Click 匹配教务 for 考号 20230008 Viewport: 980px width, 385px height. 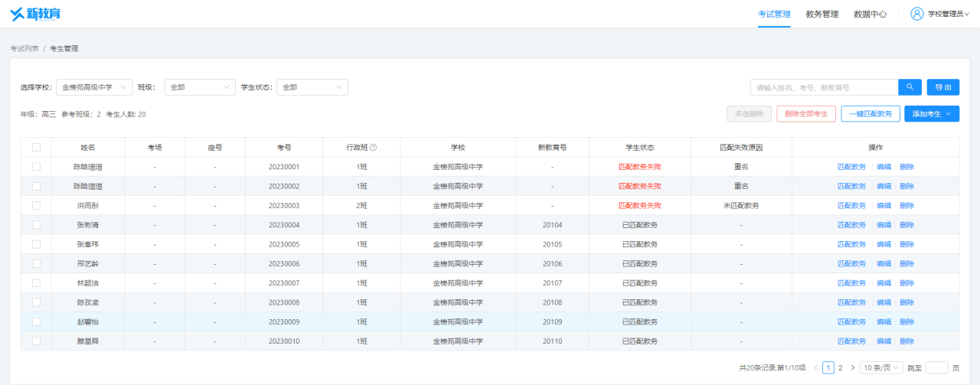[x=851, y=302]
